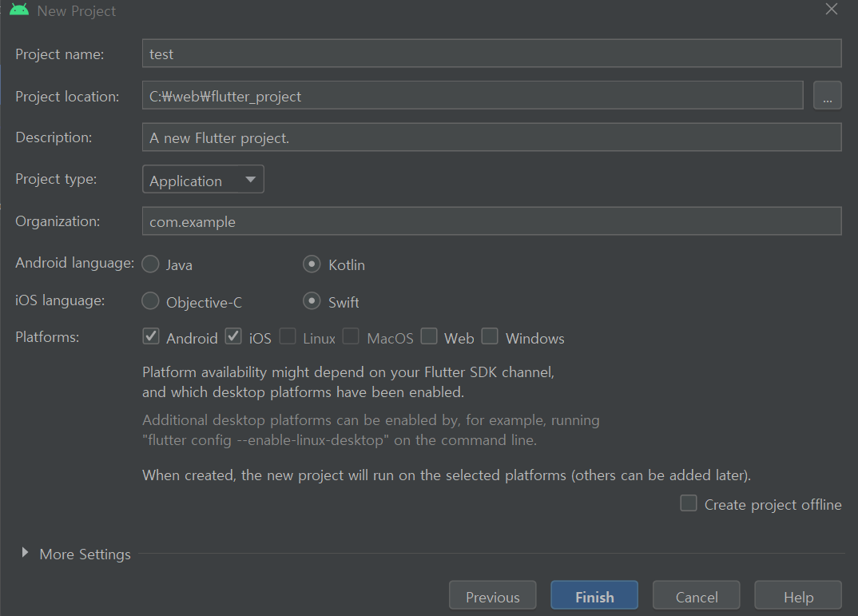
Task: Open the Project type dropdown
Action: click(x=203, y=180)
